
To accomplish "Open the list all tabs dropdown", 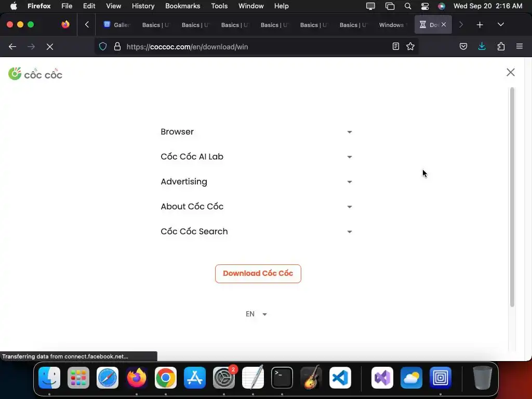I will (500, 25).
